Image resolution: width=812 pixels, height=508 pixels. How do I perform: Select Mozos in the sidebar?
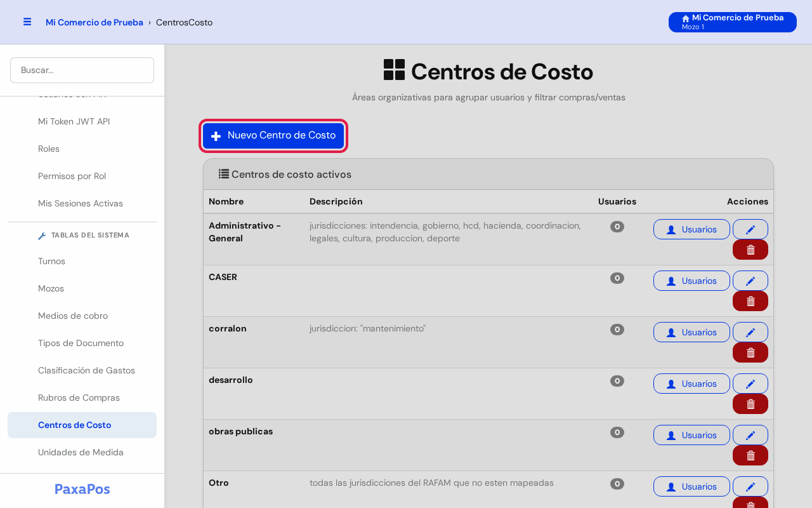pyautogui.click(x=82, y=288)
